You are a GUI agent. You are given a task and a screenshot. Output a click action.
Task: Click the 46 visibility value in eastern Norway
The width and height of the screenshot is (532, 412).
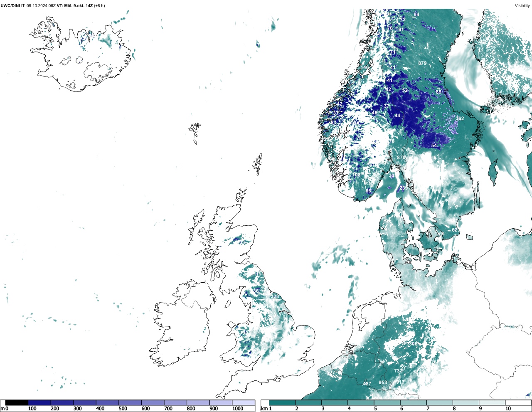(x=374, y=113)
